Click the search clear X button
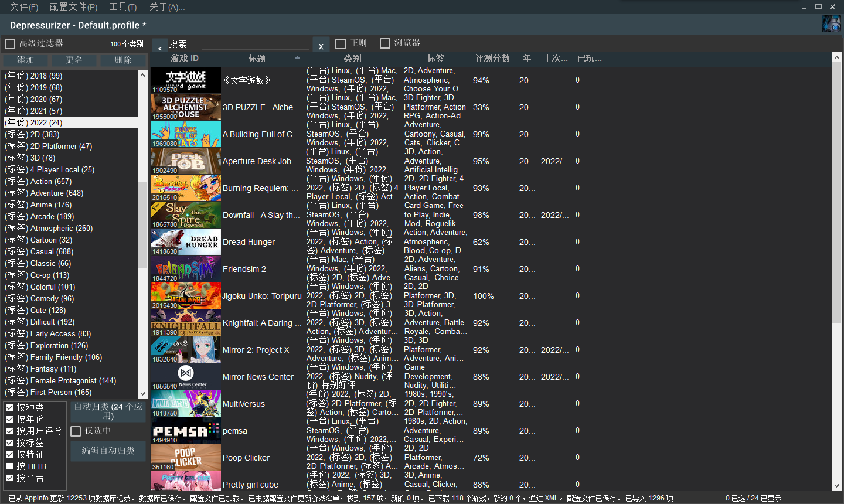Viewport: 844px width, 504px height. coord(321,46)
